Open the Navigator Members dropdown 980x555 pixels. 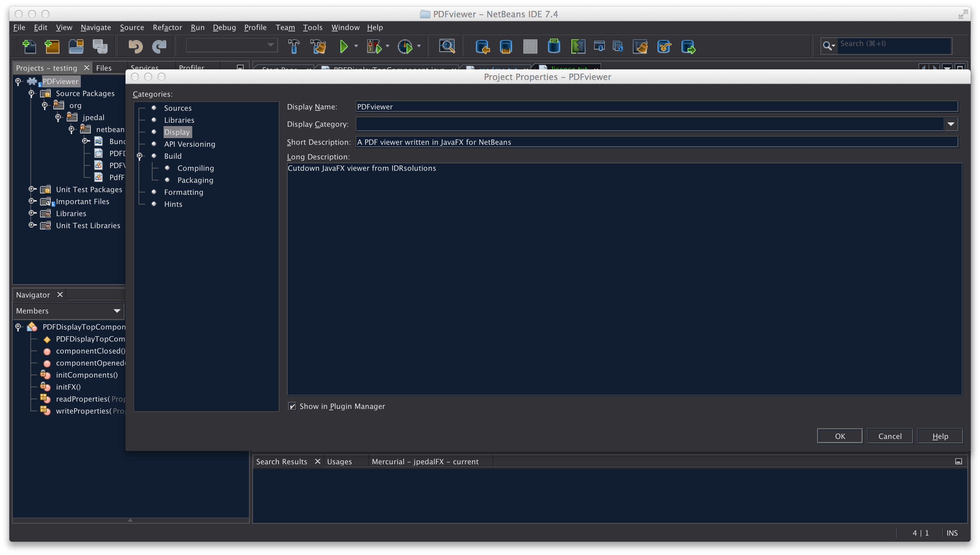pos(116,311)
